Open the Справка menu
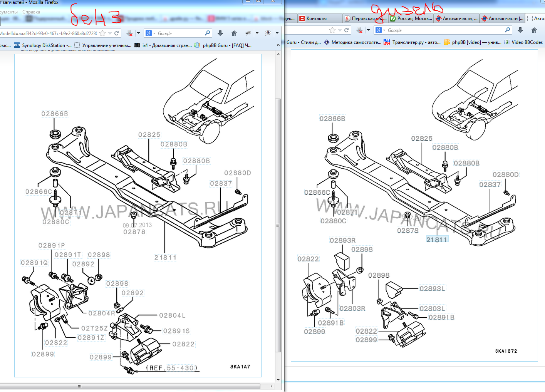 click(x=31, y=12)
